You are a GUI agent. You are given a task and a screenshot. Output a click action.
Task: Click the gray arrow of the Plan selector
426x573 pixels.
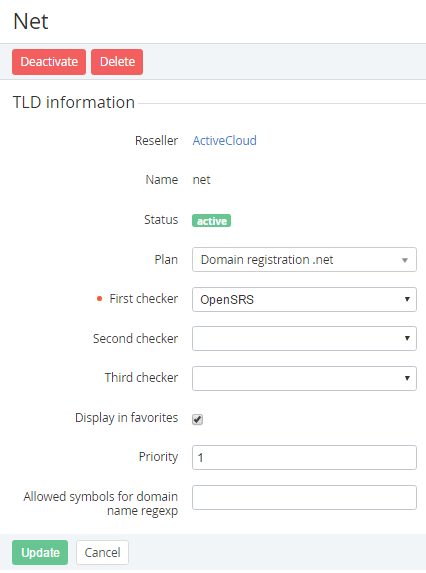click(x=405, y=260)
